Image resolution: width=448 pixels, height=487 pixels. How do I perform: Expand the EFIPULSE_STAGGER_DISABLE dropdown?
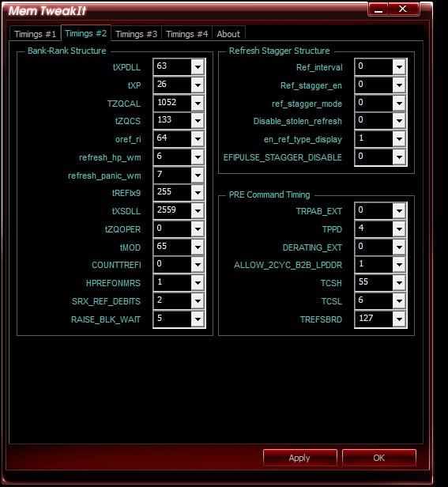coord(399,157)
